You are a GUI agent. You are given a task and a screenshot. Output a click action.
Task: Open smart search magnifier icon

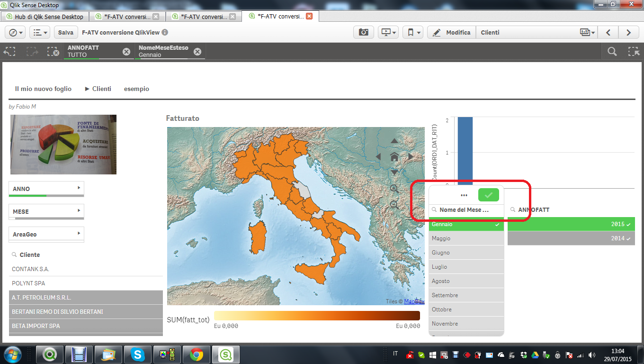click(612, 52)
